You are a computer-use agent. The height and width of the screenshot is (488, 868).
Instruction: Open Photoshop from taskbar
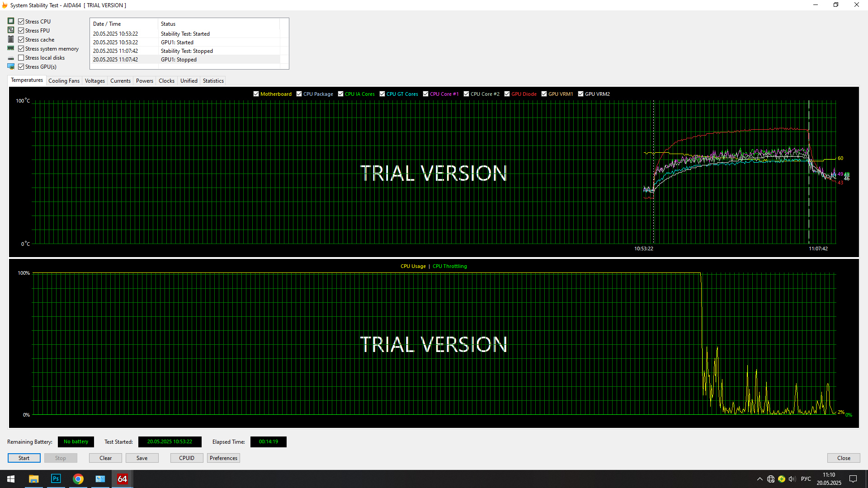pos(56,479)
